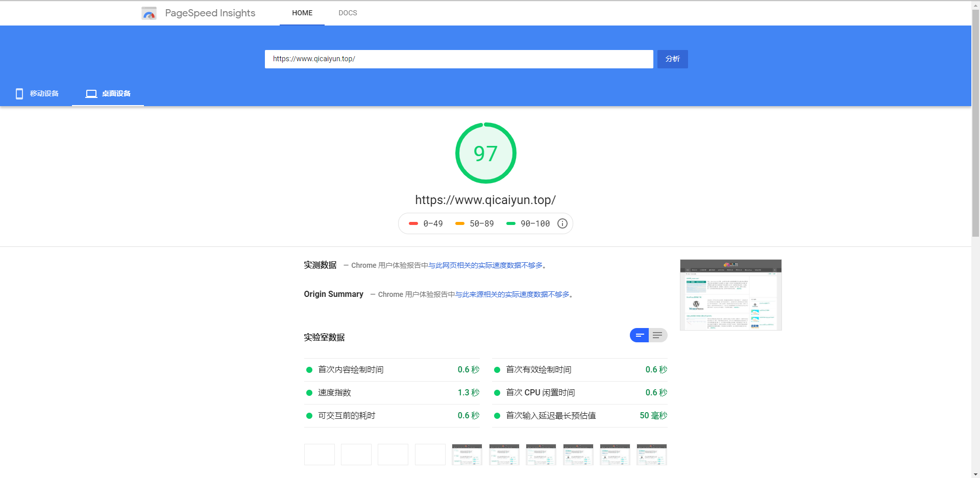Screen dimensions: 980x478
Task: Click the 首次 CPU 闲置时间 metric row
Action: point(580,392)
